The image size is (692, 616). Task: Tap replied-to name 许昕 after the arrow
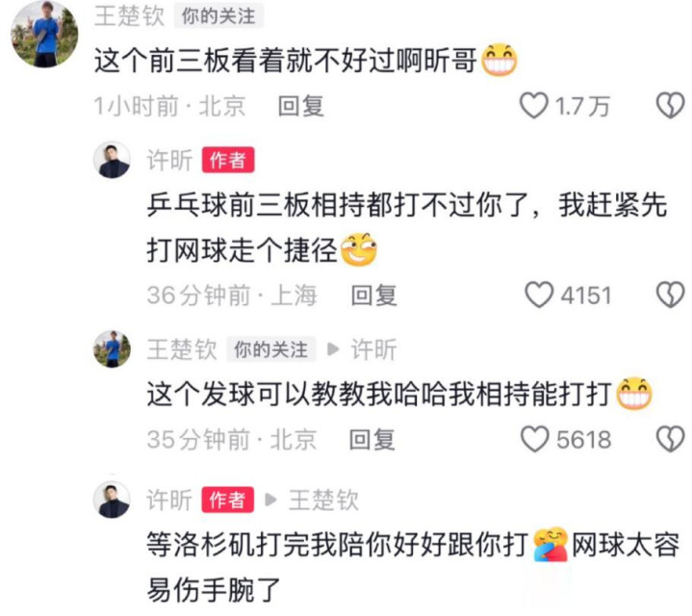pyautogui.click(x=373, y=349)
